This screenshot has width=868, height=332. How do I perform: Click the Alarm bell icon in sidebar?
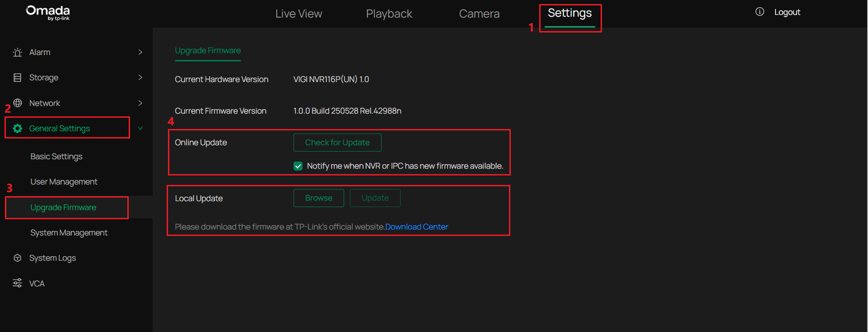tap(17, 52)
